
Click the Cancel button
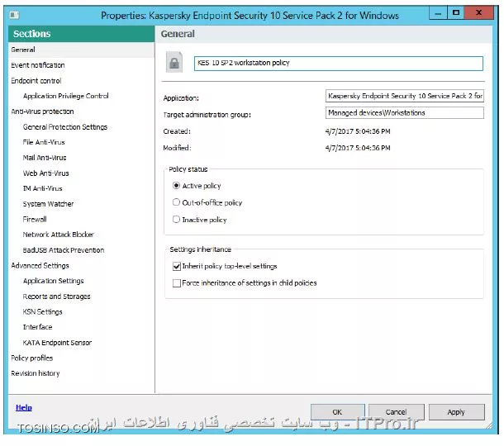396,412
